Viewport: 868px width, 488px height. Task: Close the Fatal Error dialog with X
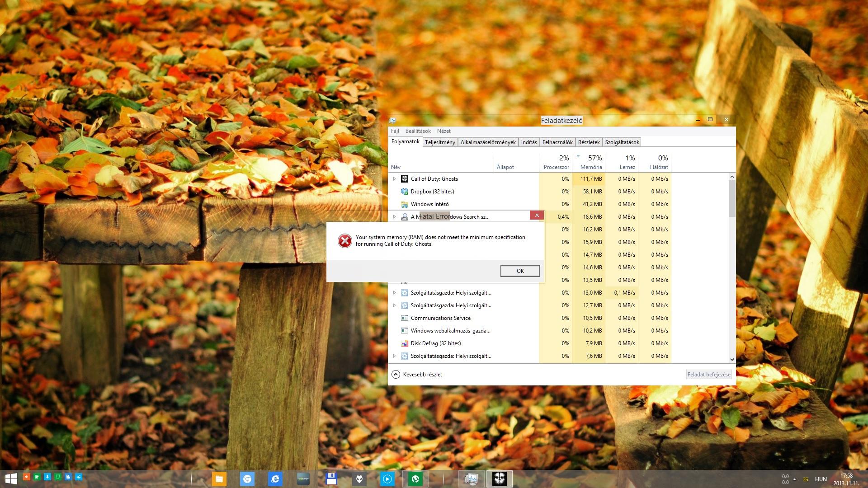click(x=537, y=216)
